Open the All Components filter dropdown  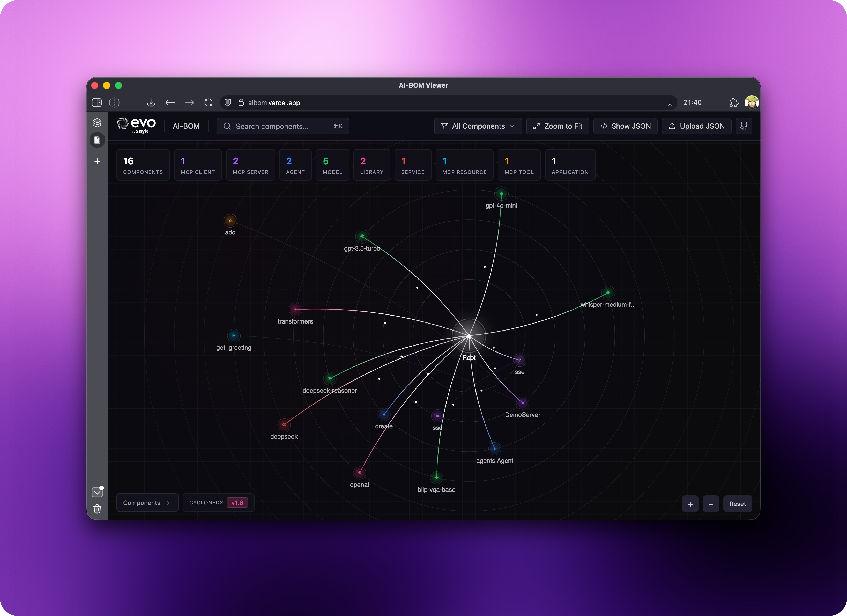pos(478,126)
